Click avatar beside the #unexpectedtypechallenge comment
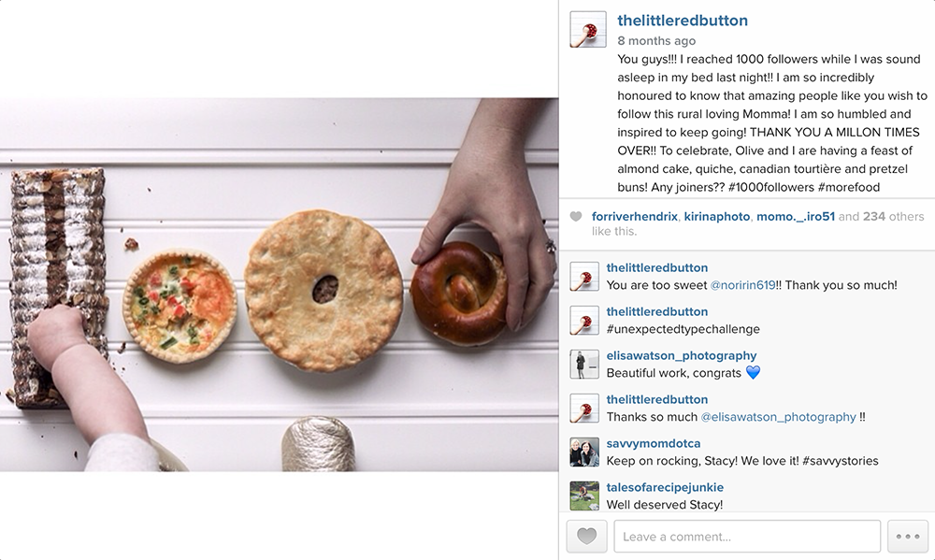 pos(584,321)
